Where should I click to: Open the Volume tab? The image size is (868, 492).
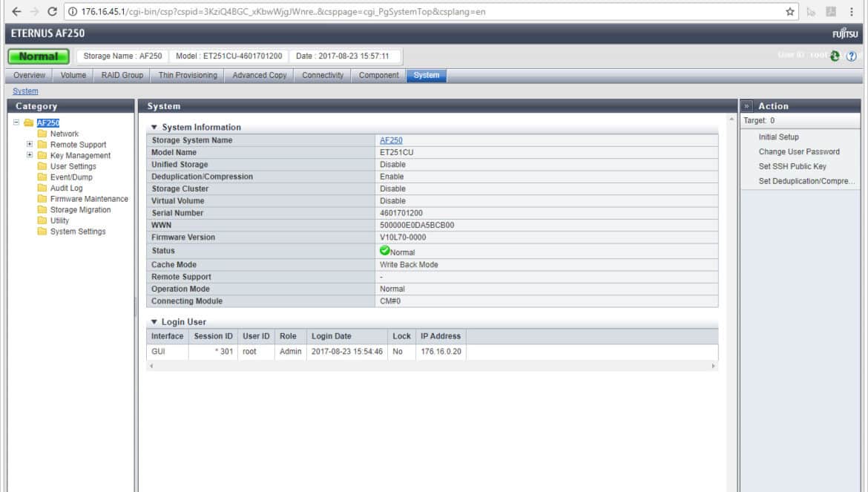click(73, 75)
